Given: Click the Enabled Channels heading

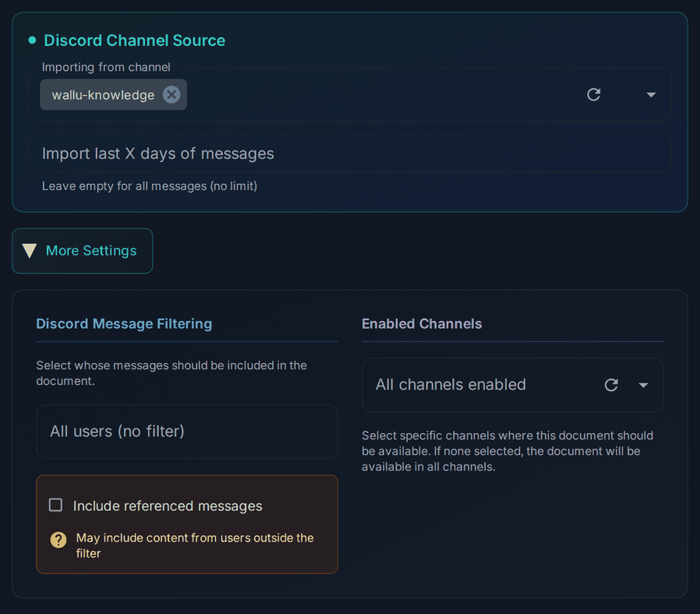Looking at the screenshot, I should click(x=422, y=323).
